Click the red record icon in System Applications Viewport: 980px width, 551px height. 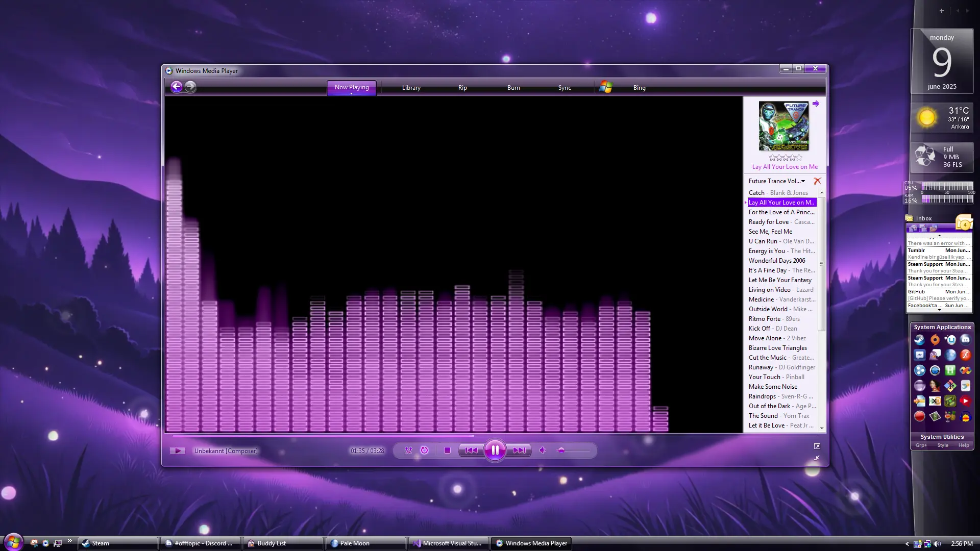pyautogui.click(x=920, y=416)
